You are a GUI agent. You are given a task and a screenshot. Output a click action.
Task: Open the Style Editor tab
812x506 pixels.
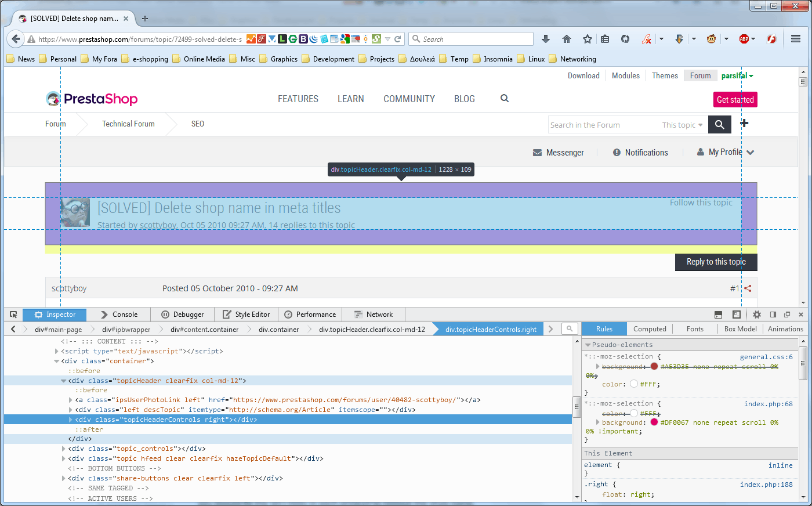pyautogui.click(x=246, y=315)
